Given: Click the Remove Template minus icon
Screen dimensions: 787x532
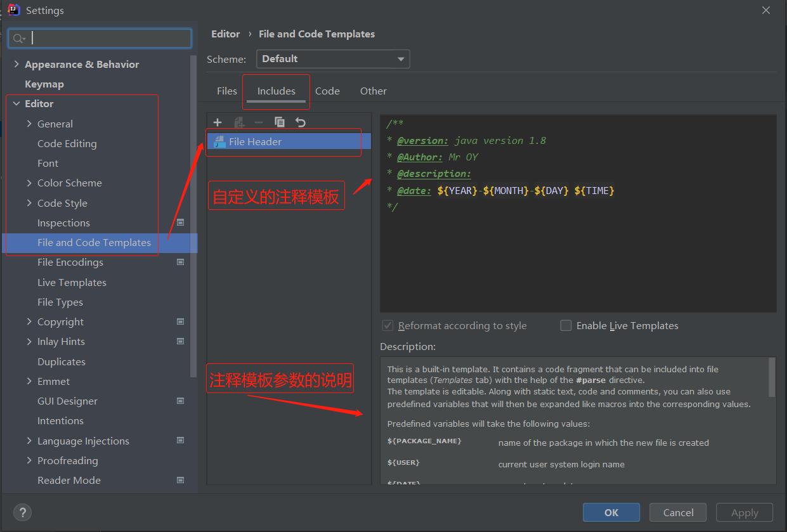Looking at the screenshot, I should coord(259,122).
